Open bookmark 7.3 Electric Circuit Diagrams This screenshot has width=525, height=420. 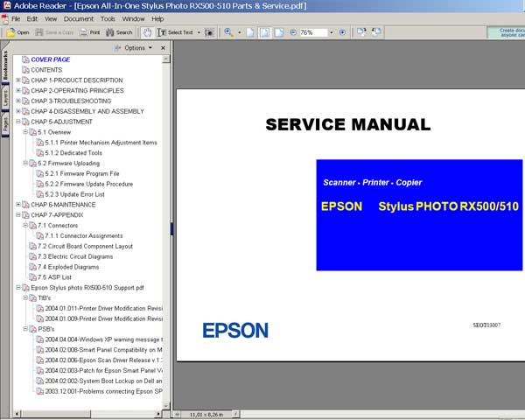point(75,257)
